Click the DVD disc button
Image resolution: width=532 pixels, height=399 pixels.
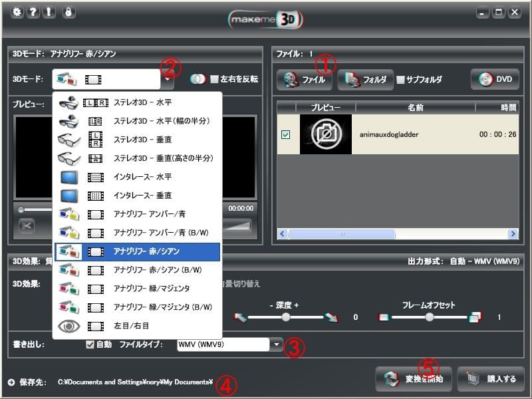click(495, 79)
